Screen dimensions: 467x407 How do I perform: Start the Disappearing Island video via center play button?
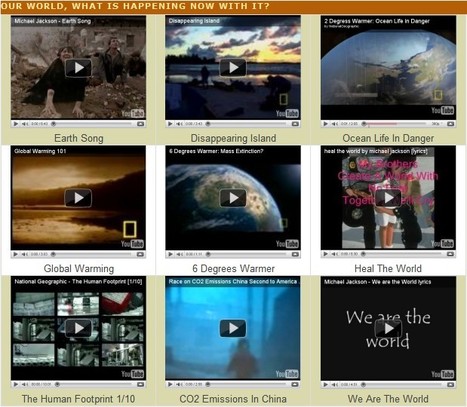233,68
